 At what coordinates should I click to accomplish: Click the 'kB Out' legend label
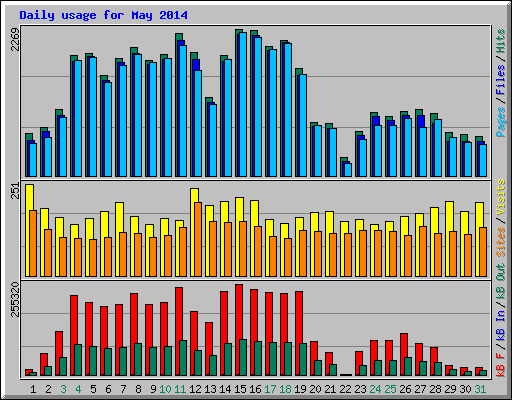coord(500,282)
